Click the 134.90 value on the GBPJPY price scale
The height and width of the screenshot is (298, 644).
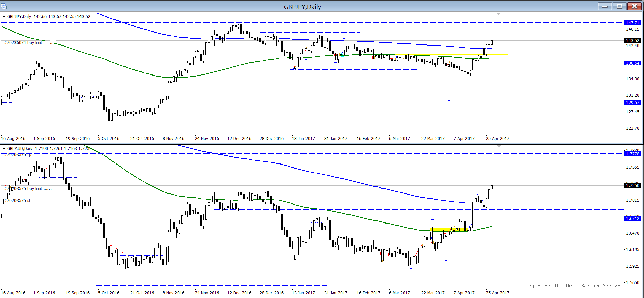coord(633,79)
